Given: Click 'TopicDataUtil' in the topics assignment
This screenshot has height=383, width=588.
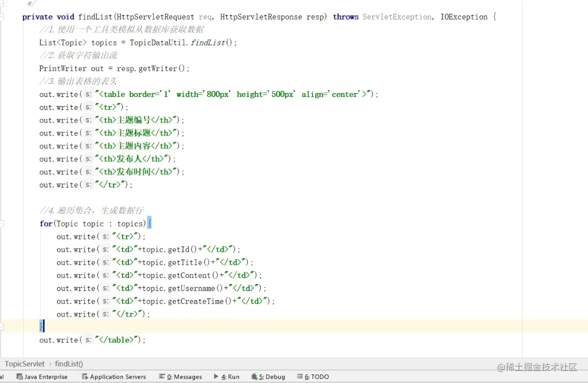Looking at the screenshot, I should click(157, 43).
